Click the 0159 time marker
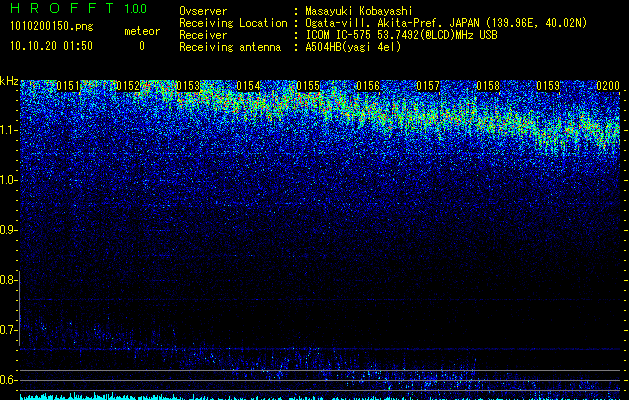Image resolution: width=629 pixels, height=400 pixels. pos(548,86)
